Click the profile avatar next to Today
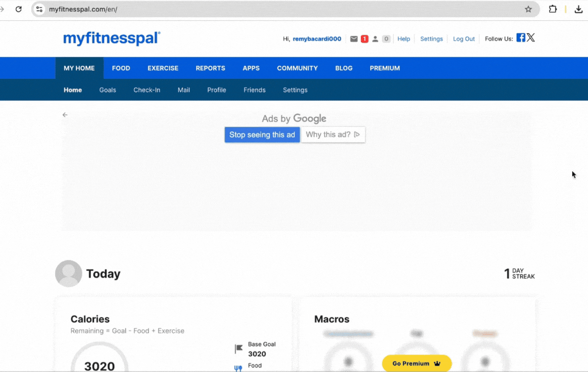This screenshot has width=588, height=372. point(69,273)
